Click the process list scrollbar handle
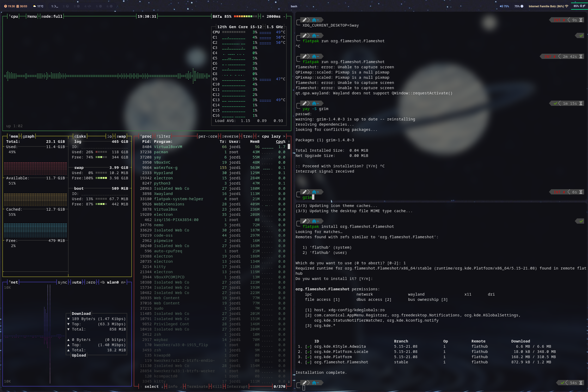This screenshot has width=588, height=392. [289, 146]
